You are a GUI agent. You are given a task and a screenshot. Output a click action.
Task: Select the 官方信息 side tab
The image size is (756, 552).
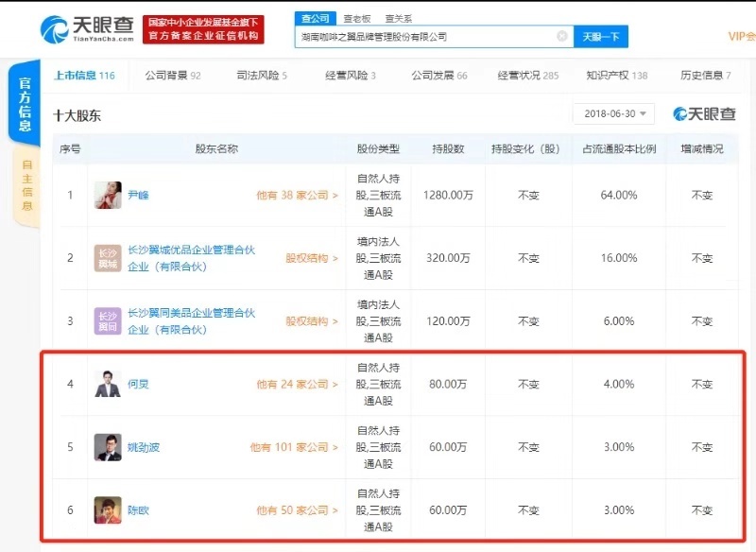click(26, 104)
